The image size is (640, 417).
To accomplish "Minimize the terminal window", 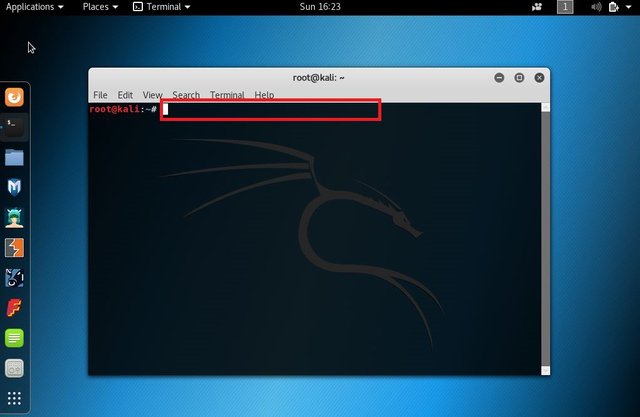I will [x=499, y=78].
